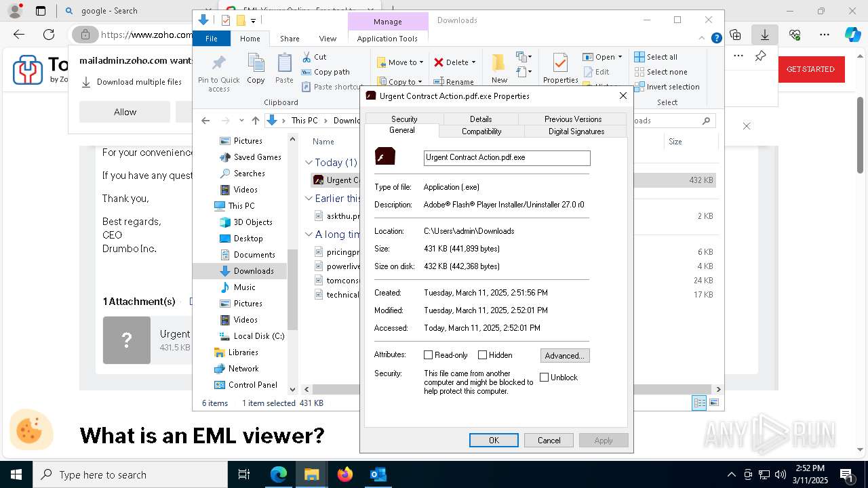Open Edge Copilot icon

coord(852,35)
